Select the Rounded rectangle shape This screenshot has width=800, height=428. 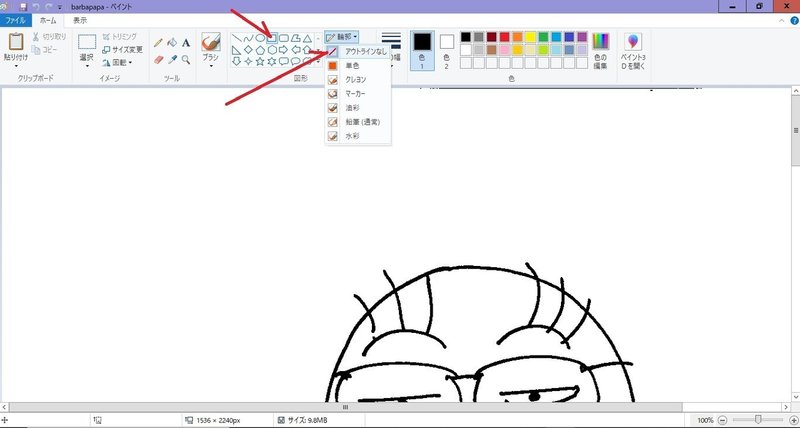284,38
